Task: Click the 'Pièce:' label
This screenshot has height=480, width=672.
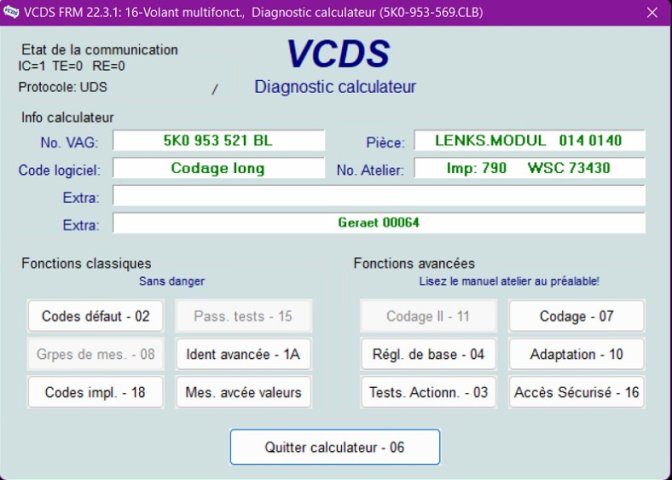Action: (385, 143)
